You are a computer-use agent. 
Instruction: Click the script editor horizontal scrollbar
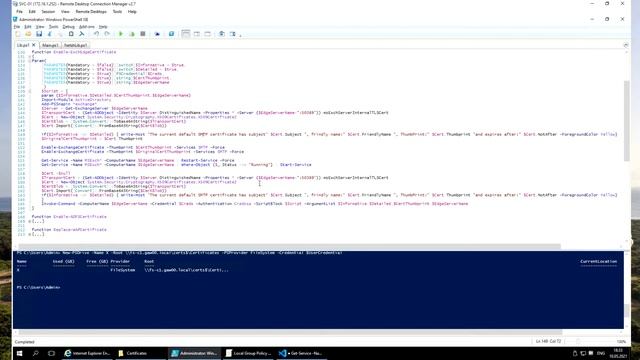[x=290, y=247]
